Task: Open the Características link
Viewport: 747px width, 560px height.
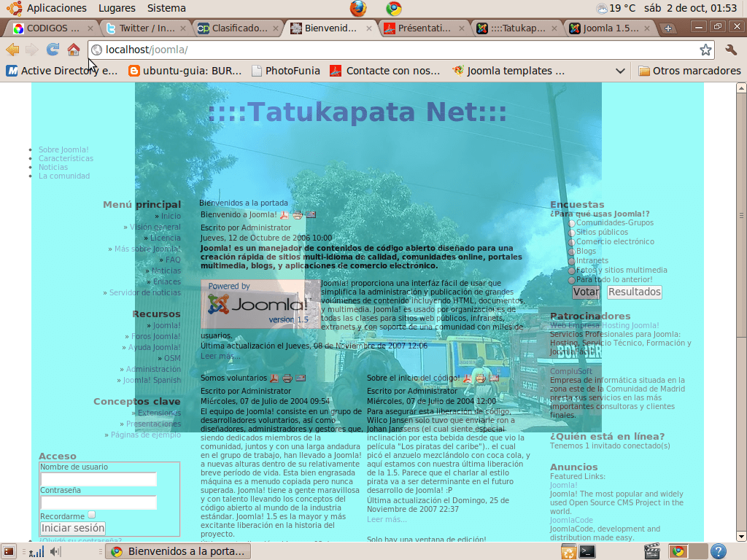Action: point(66,158)
